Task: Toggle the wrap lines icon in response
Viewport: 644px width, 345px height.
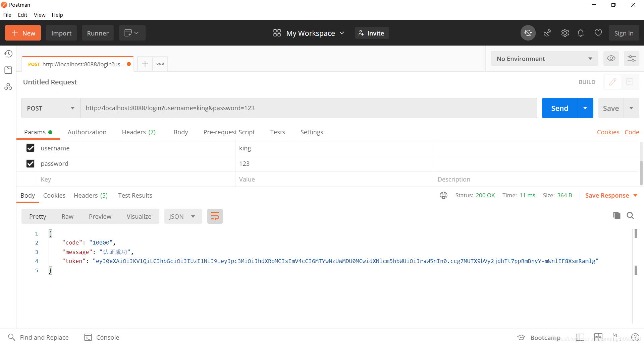Action: click(215, 216)
